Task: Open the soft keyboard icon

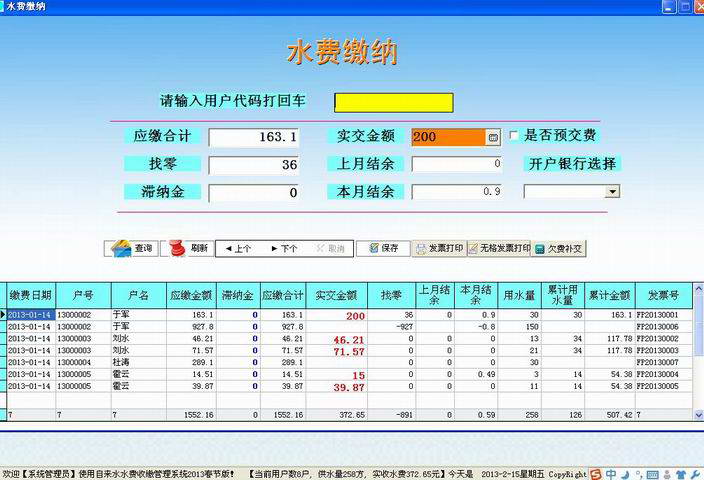Action: coord(652,475)
